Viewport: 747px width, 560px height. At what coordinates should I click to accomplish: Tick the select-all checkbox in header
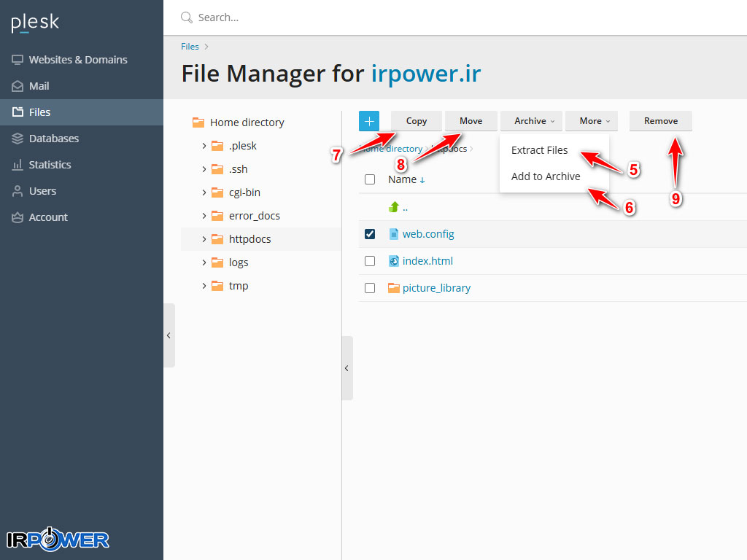[x=370, y=179]
